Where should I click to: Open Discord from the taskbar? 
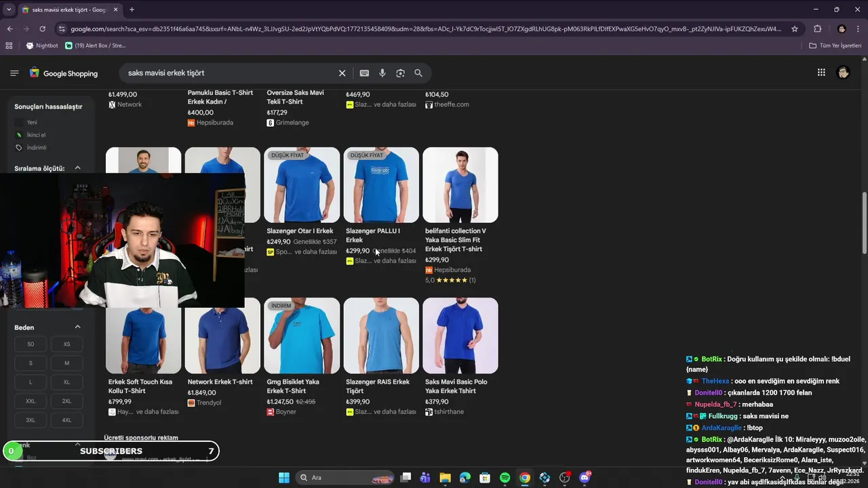click(585, 478)
